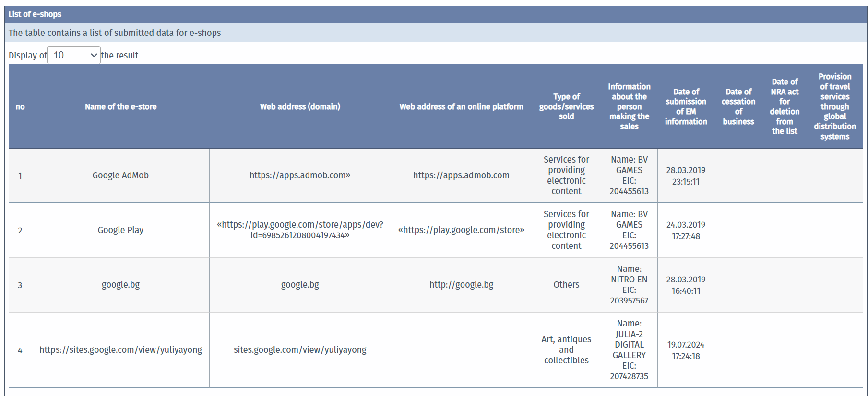
Task: Click the 'List of e-shops' panel title
Action: click(35, 14)
